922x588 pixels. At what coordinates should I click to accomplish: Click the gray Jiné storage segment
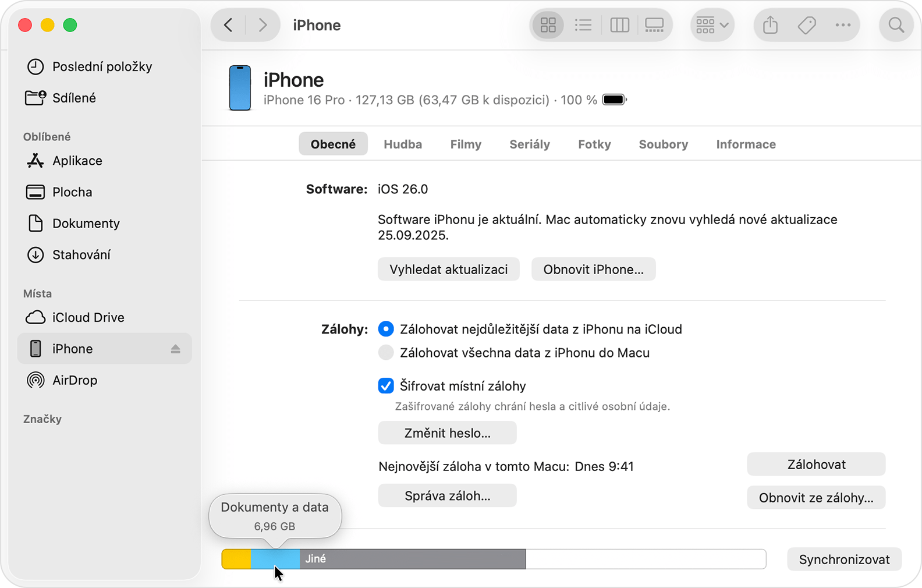[x=413, y=559]
